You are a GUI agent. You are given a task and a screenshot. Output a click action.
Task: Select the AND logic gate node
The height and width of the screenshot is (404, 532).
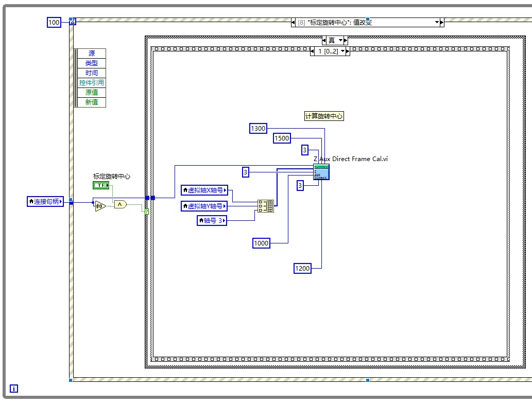click(120, 204)
